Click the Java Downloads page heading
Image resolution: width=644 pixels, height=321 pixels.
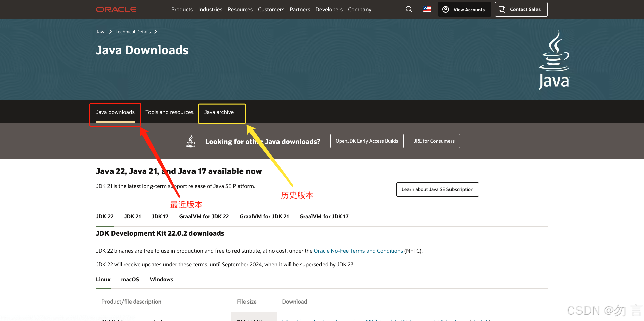(x=142, y=50)
